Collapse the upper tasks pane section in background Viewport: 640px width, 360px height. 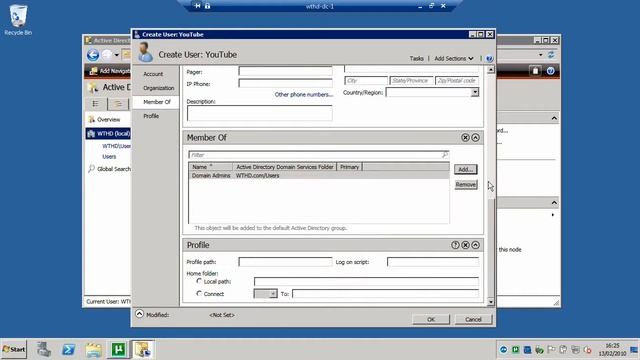click(554, 118)
